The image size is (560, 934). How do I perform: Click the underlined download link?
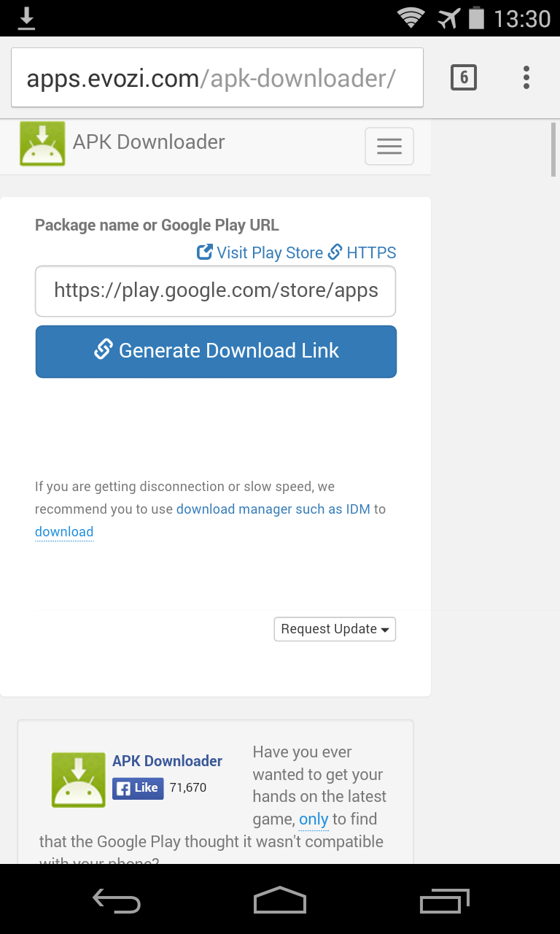(x=64, y=532)
